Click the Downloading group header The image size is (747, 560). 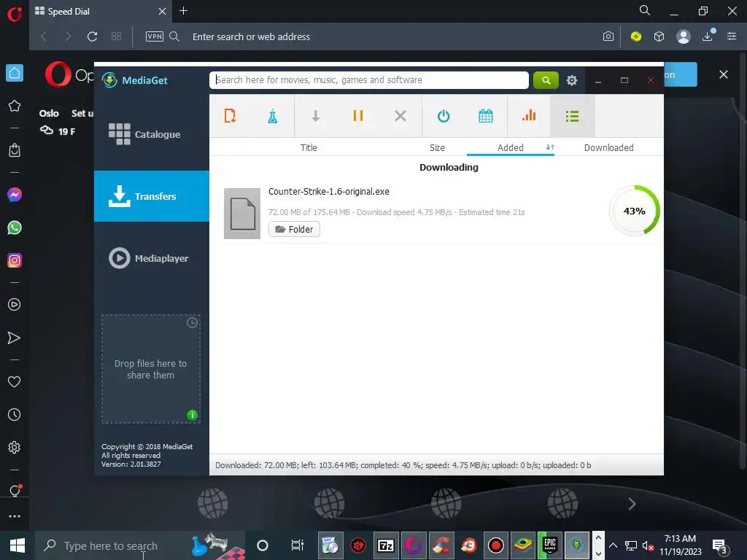tap(449, 167)
